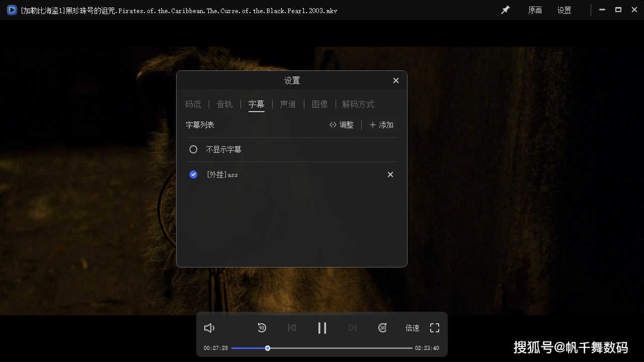The height and width of the screenshot is (362, 644).
Task: Switch to 解码方式 tab
Action: tap(358, 104)
